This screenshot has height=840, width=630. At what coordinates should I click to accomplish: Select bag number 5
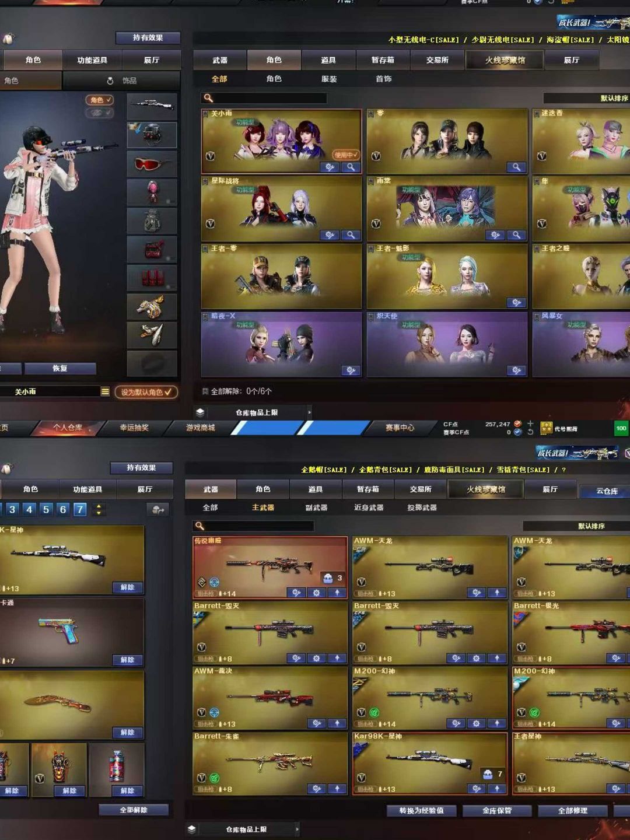pyautogui.click(x=46, y=510)
